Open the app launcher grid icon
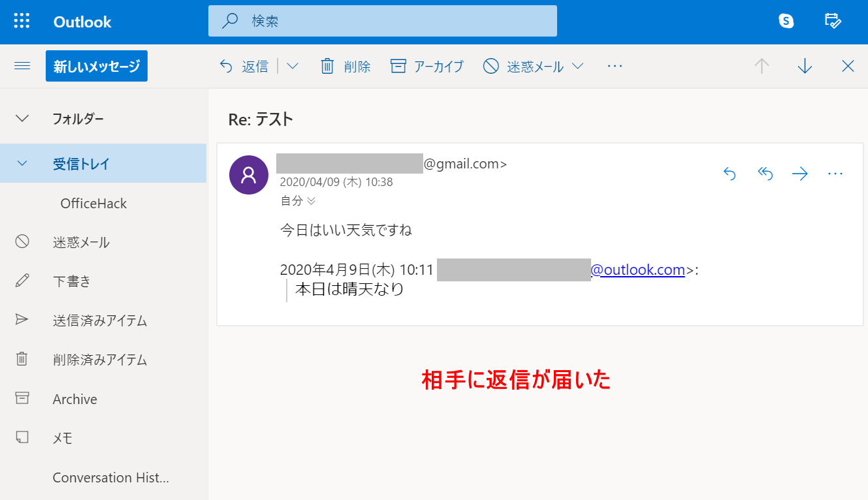This screenshot has height=500, width=868. [22, 22]
